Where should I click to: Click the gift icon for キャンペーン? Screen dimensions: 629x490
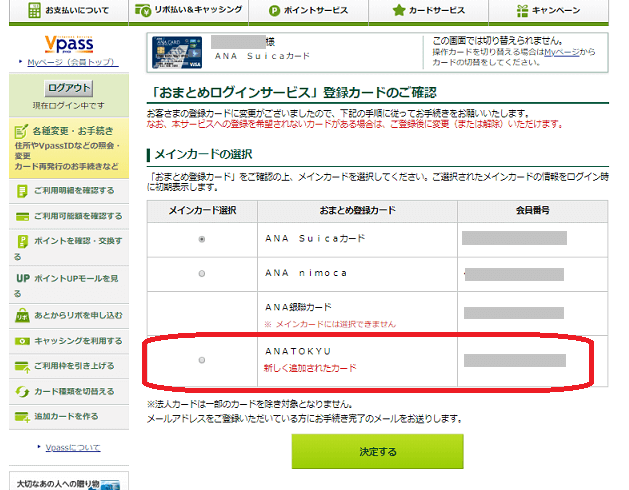point(522,10)
